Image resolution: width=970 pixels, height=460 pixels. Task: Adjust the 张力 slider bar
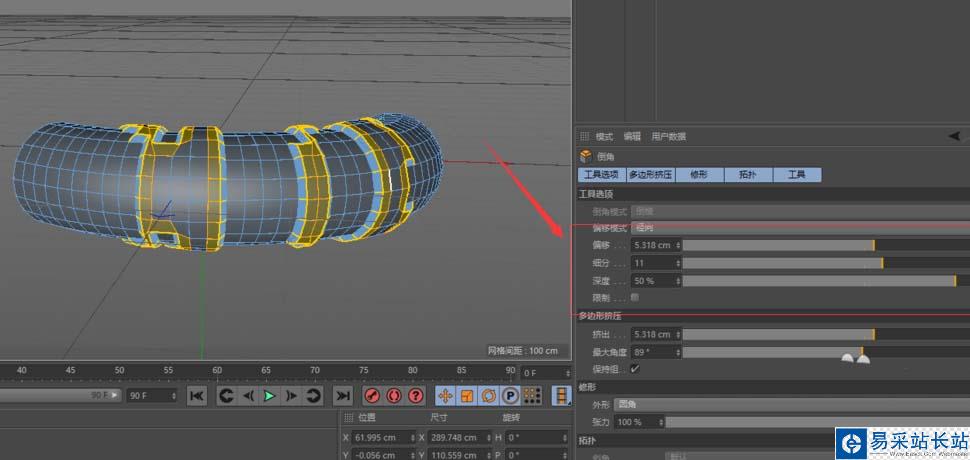818,422
